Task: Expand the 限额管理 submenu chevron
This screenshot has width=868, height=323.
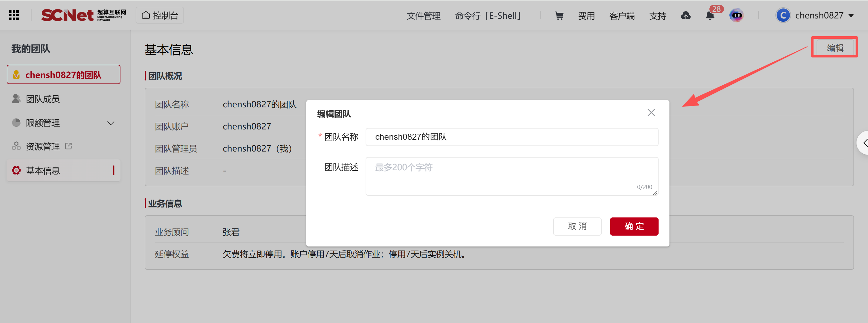Action: 110,123
